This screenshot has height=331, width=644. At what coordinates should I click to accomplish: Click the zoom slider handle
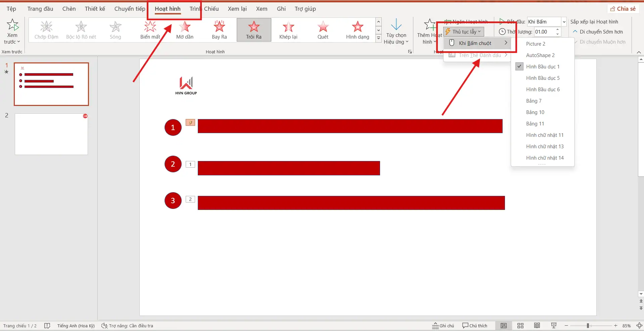click(588, 326)
